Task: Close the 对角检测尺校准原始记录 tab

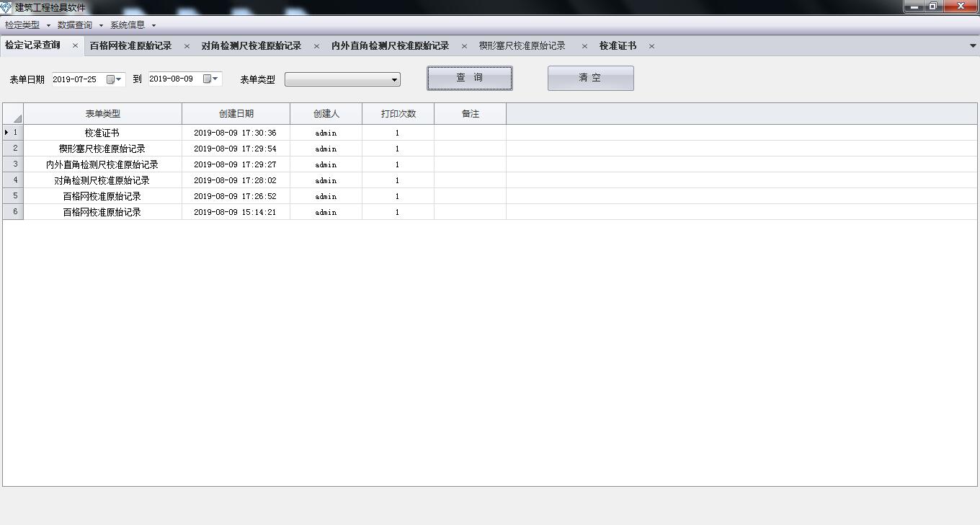Action: point(316,46)
